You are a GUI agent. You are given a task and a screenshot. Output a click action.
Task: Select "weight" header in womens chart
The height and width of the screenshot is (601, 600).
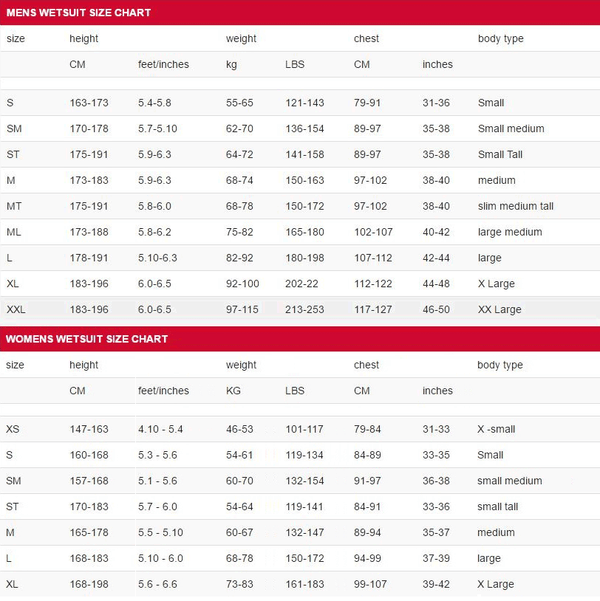pyautogui.click(x=241, y=365)
